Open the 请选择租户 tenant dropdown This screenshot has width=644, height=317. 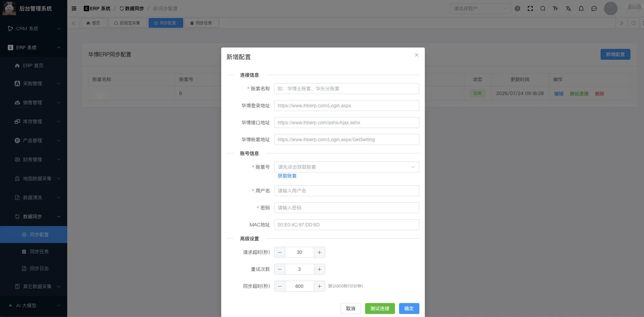tap(480, 8)
